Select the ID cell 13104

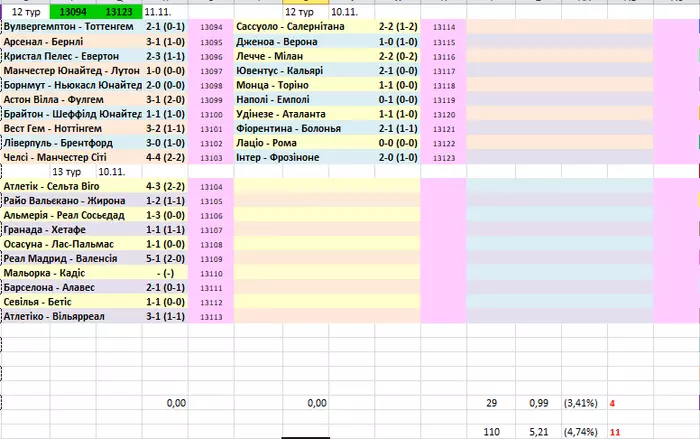tap(211, 187)
